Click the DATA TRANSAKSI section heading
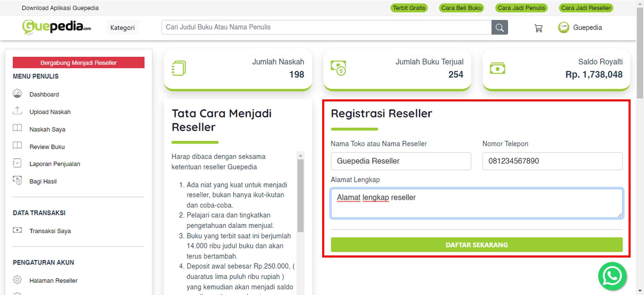 coord(39,213)
